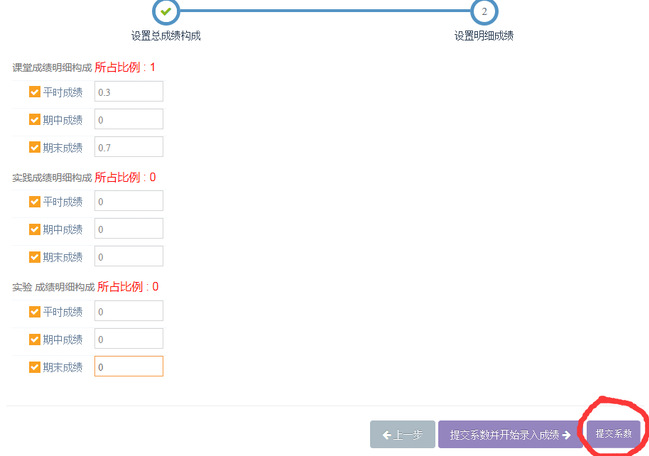
Task: Disable 期中成绩 under 实践成绩明细构成
Action: tap(35, 229)
